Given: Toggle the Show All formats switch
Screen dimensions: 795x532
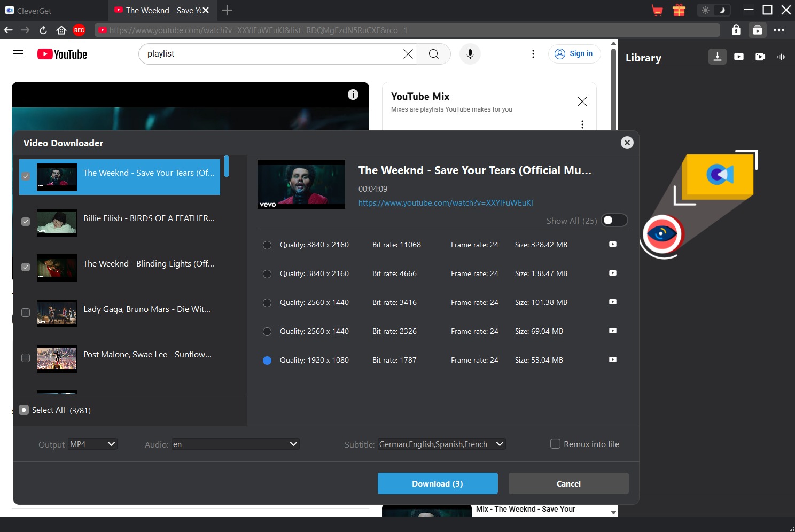Looking at the screenshot, I should pyautogui.click(x=614, y=220).
